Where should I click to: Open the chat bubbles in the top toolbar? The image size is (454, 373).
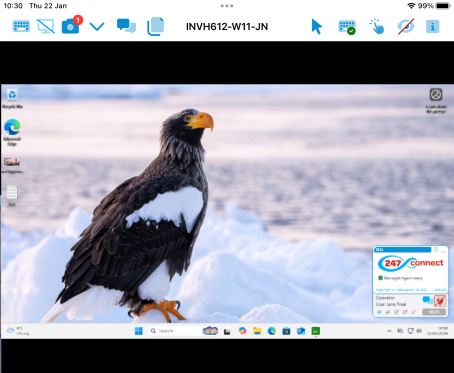[126, 26]
